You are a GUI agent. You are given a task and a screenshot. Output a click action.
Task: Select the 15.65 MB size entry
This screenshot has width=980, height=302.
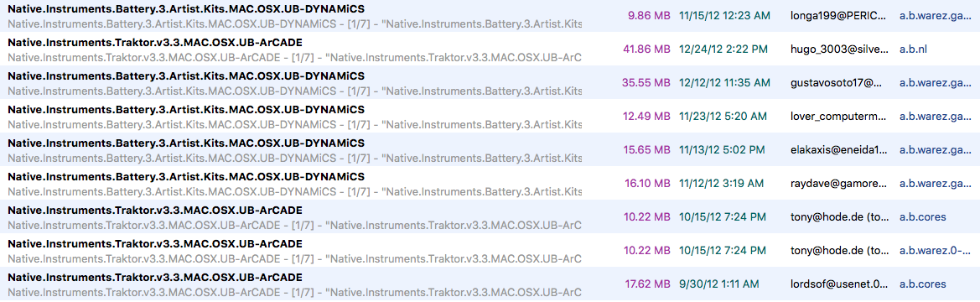point(646,149)
